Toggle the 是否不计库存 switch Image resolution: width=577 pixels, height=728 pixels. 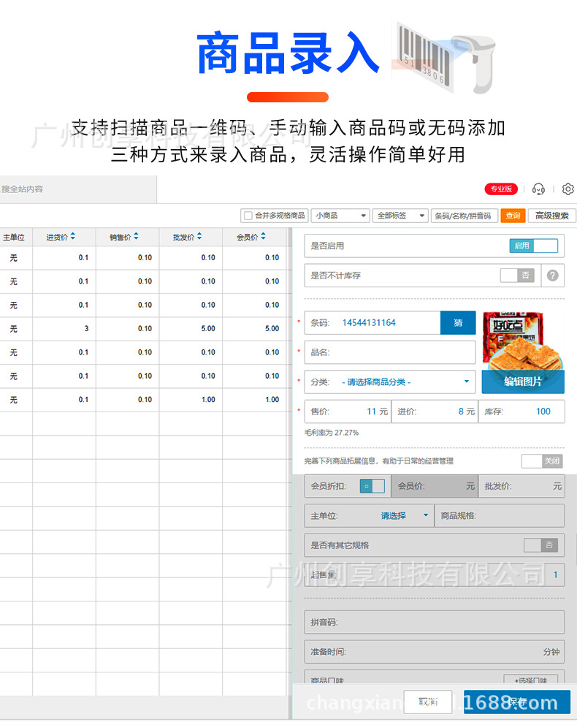point(517,276)
